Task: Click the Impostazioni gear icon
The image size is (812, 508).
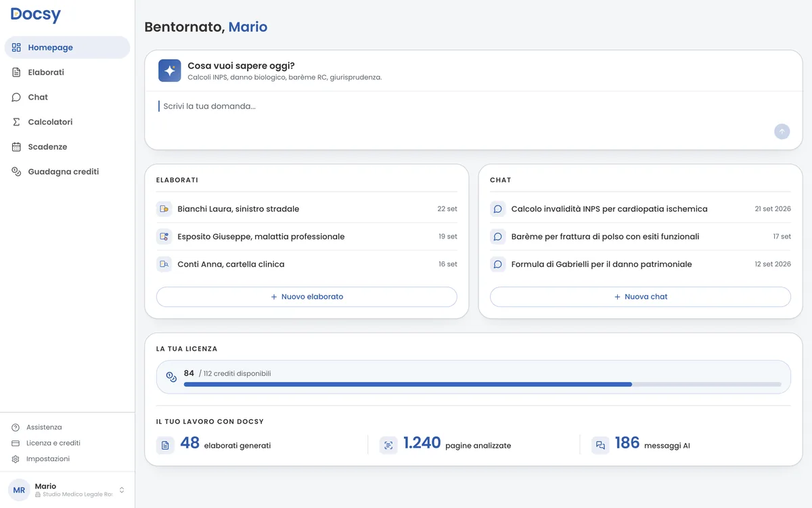Action: [x=16, y=459]
